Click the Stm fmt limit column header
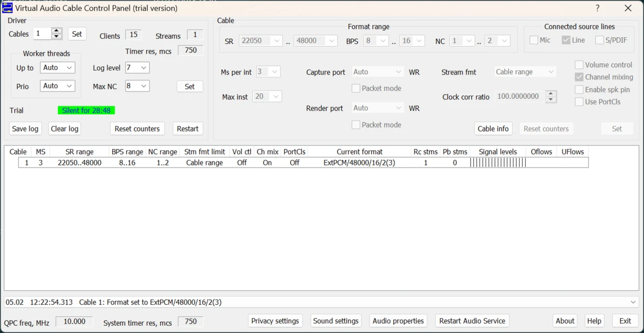 [x=204, y=152]
